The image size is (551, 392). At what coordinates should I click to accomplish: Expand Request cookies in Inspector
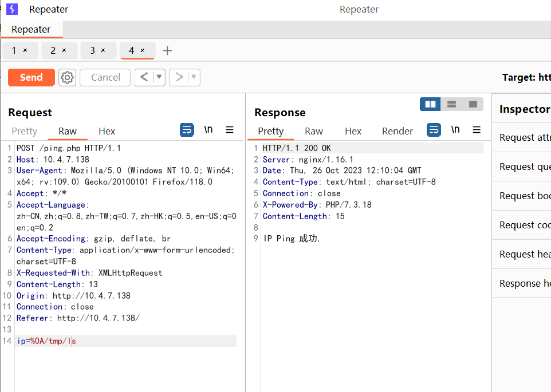[521, 224]
